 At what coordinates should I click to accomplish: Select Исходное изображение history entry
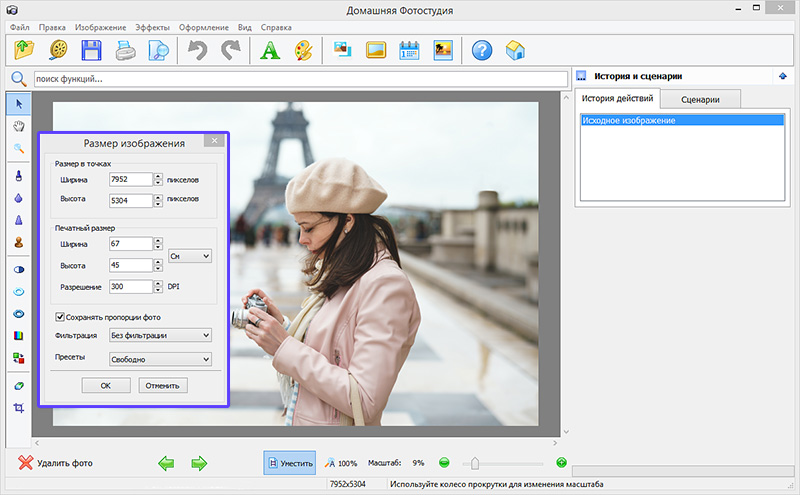click(x=682, y=120)
